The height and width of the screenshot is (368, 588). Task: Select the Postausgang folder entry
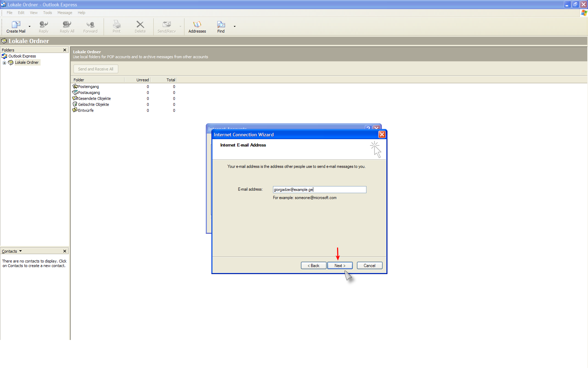pyautogui.click(x=89, y=93)
